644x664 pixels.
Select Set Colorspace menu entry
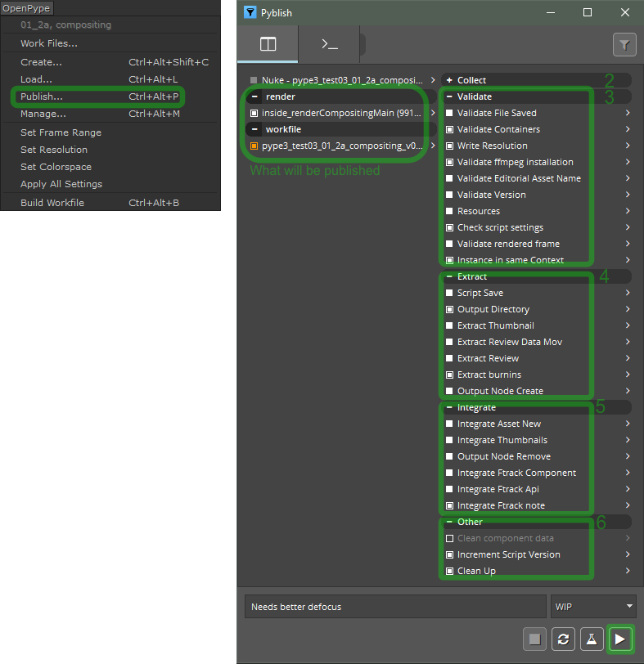(x=110, y=167)
